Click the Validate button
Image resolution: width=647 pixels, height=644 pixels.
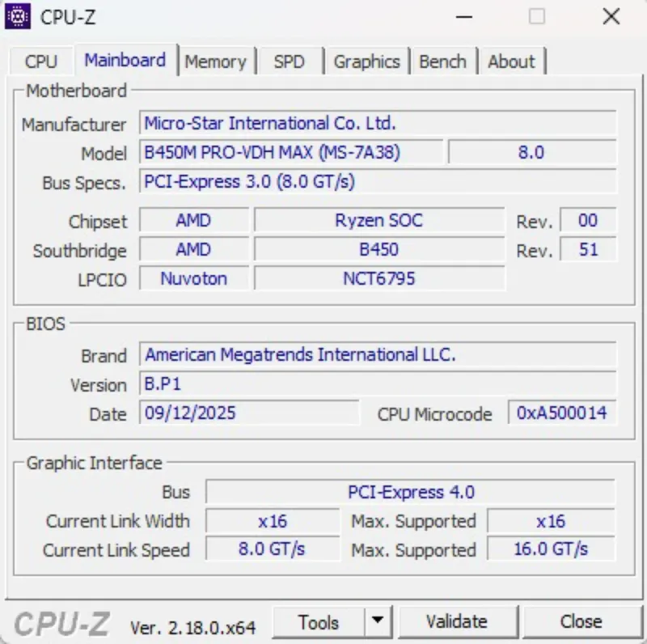point(456,621)
